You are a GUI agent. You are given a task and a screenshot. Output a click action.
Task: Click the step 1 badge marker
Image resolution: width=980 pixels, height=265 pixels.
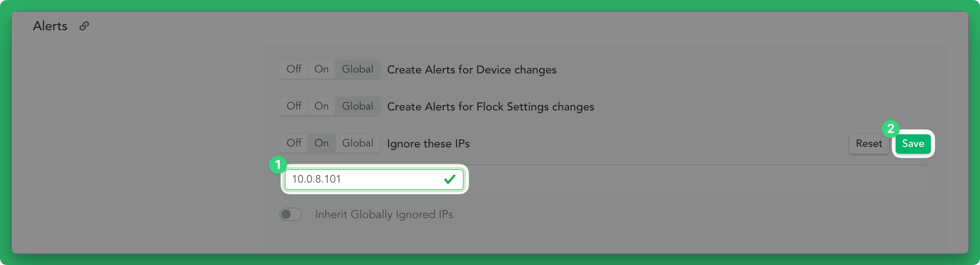coord(278,165)
